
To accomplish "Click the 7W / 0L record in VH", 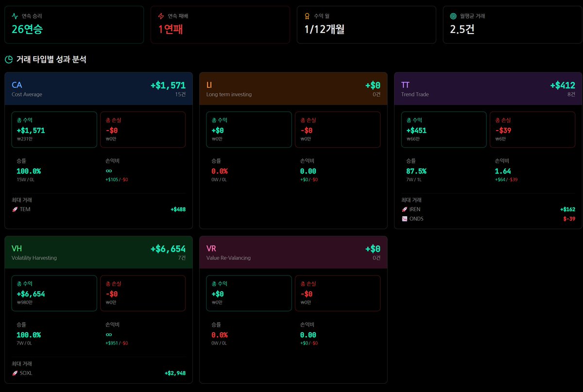I will point(24,343).
